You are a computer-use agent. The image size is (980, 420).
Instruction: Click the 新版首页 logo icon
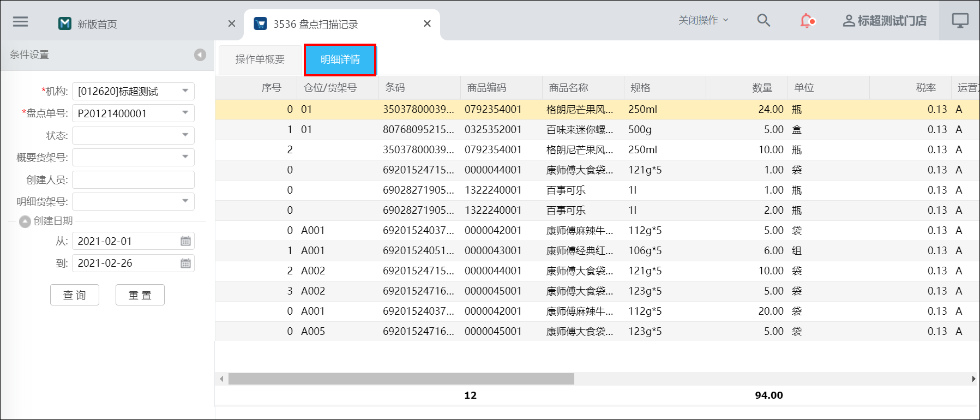point(65,23)
